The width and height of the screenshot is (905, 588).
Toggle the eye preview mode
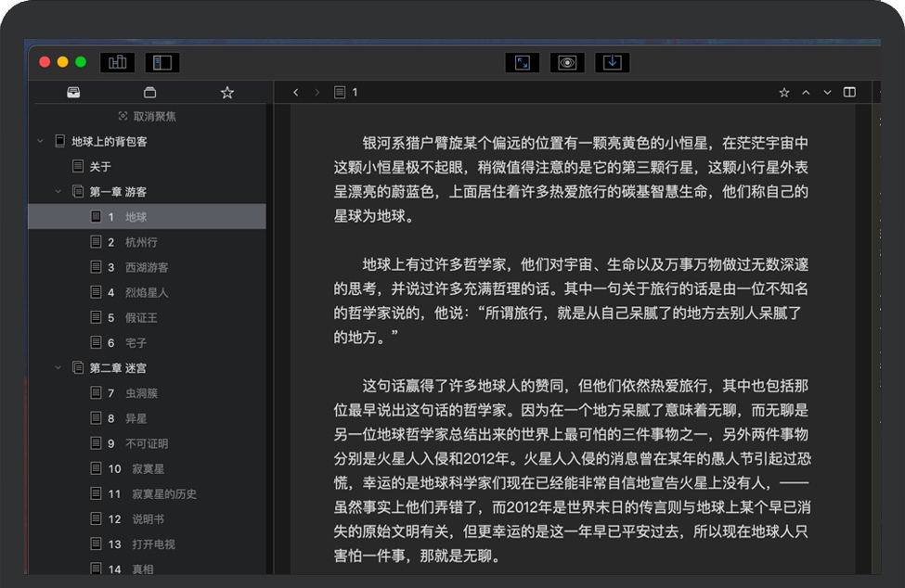tap(567, 62)
